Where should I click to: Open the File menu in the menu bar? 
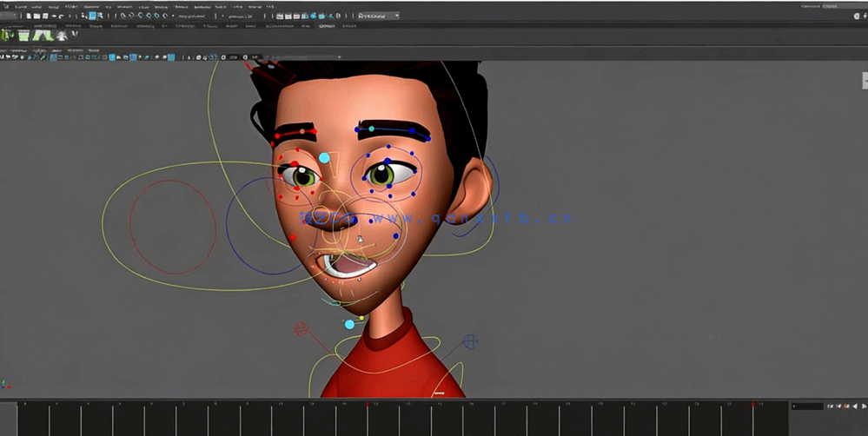point(16,5)
